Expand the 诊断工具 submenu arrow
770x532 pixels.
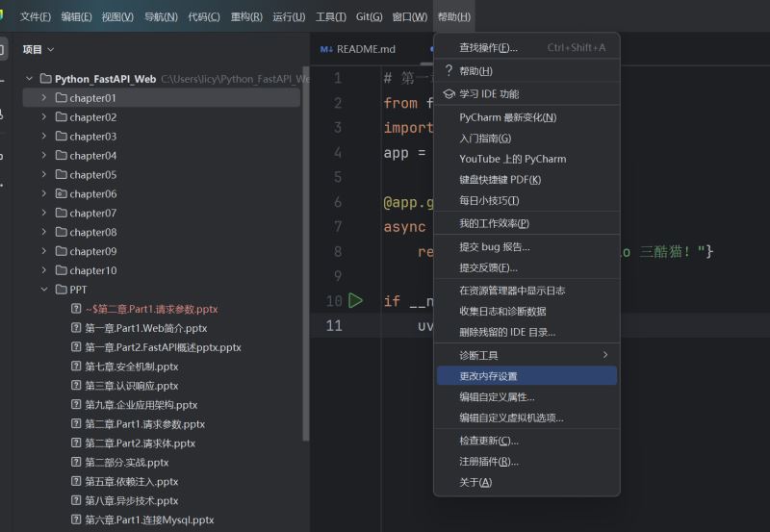click(605, 354)
